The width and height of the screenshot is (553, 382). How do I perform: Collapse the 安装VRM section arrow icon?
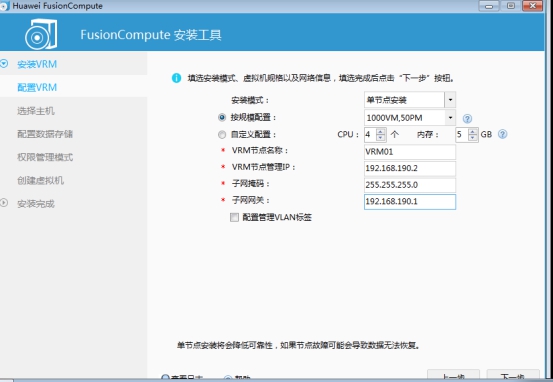(x=4, y=63)
